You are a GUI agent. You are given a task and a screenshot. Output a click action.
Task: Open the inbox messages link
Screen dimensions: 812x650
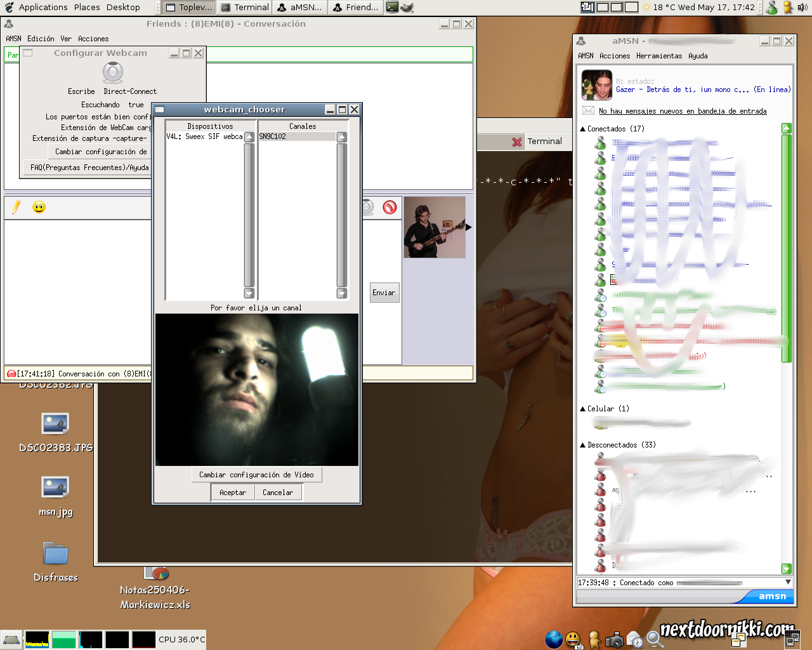point(682,111)
